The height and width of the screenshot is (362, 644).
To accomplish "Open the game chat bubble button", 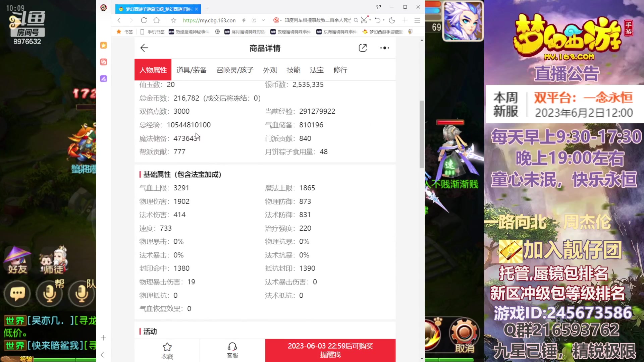I will click(17, 294).
